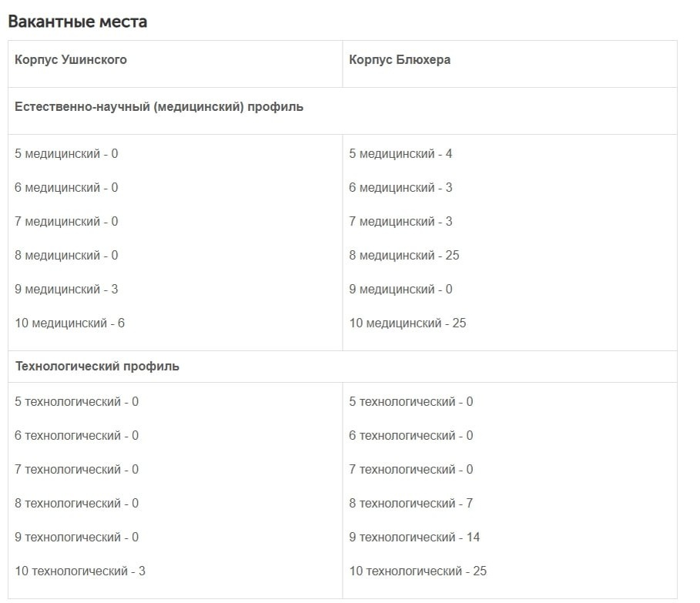The width and height of the screenshot is (700, 603).
Task: Click '8 технологический - 0' entry
Action: (76, 504)
